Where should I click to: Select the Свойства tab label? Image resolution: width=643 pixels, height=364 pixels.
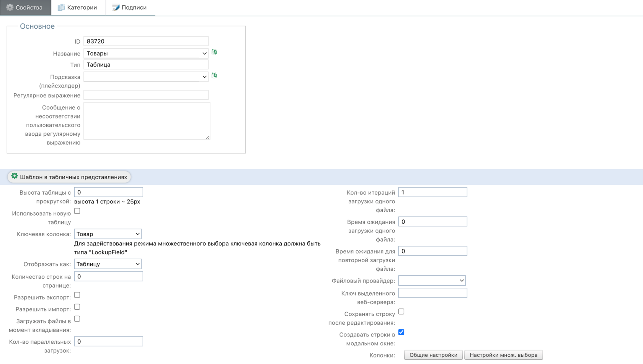click(x=29, y=8)
